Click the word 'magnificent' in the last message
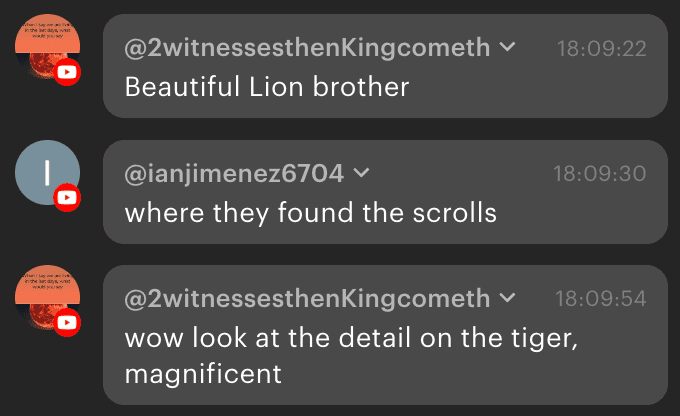Screen dimensions: 680x416 coord(204,374)
